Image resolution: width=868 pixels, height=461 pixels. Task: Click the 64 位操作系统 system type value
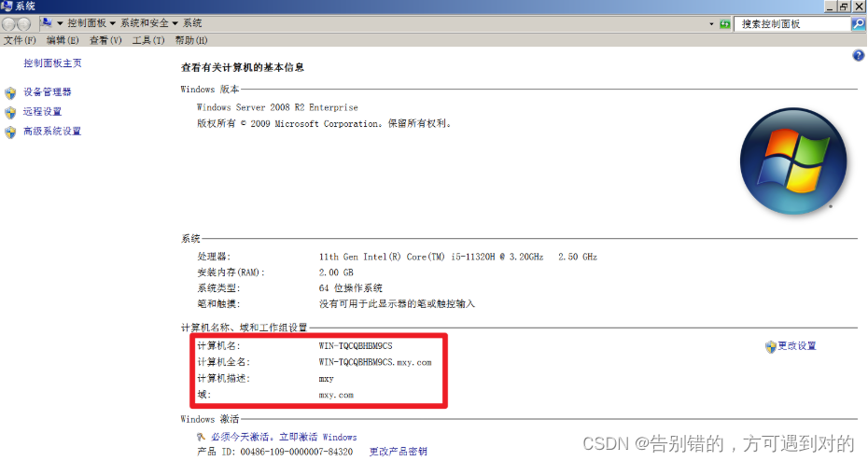coord(350,288)
